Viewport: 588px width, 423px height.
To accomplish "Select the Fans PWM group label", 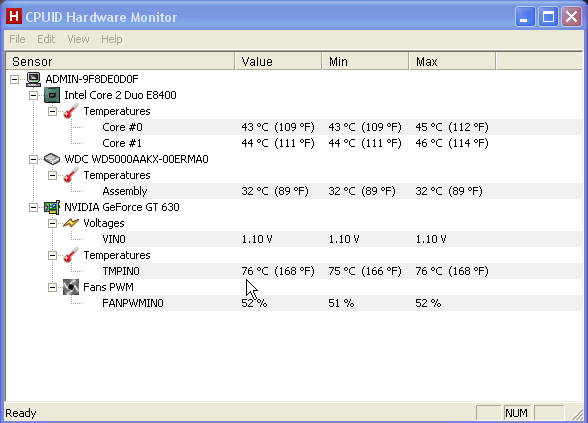I will (108, 287).
